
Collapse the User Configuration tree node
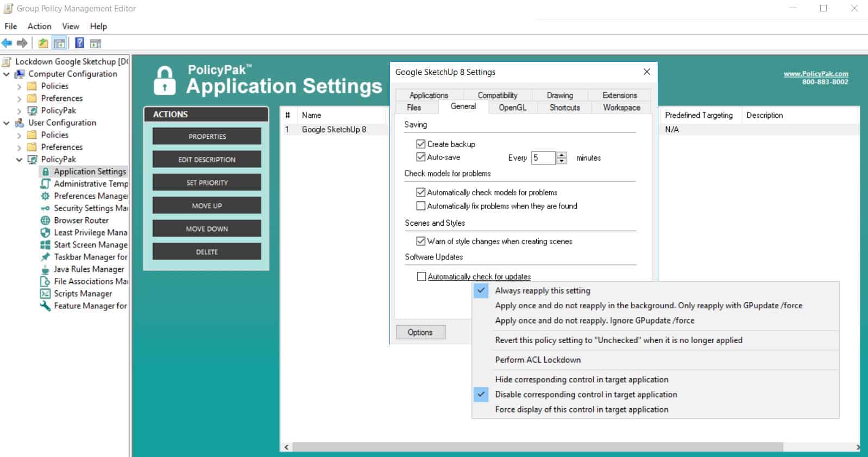pyautogui.click(x=7, y=123)
